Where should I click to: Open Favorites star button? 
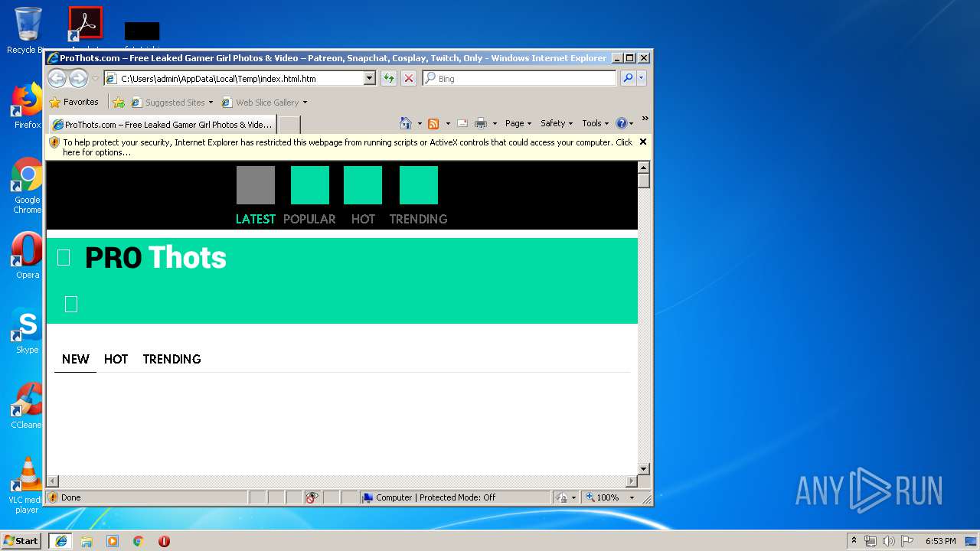pyautogui.click(x=73, y=102)
